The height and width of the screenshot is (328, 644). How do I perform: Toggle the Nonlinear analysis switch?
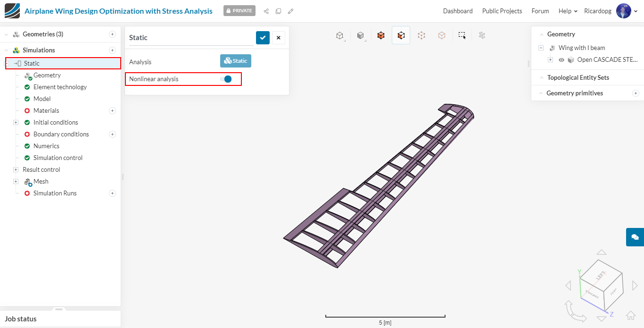pyautogui.click(x=226, y=79)
